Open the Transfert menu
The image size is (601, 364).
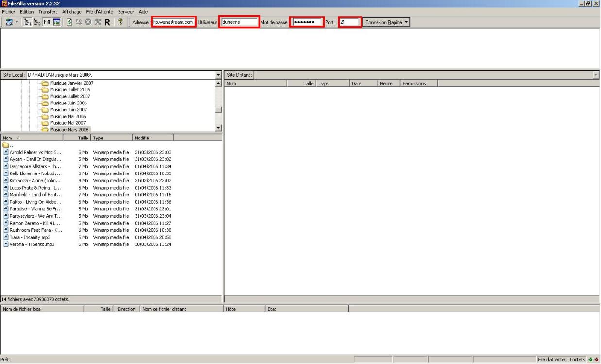[x=48, y=11]
